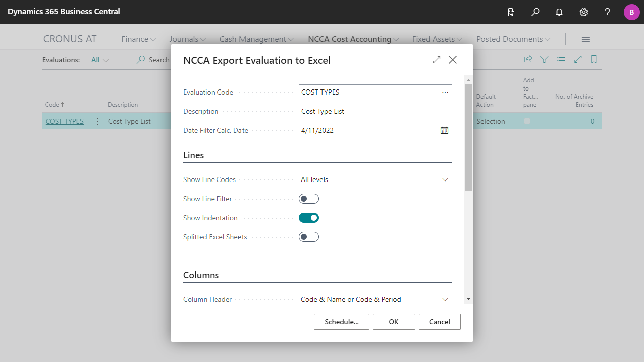
Task: Open the search magnifier in top bar
Action: (535, 12)
